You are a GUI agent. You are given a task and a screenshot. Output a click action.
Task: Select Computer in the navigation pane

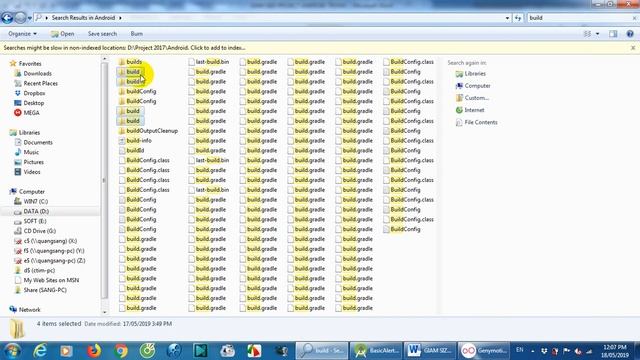31,191
